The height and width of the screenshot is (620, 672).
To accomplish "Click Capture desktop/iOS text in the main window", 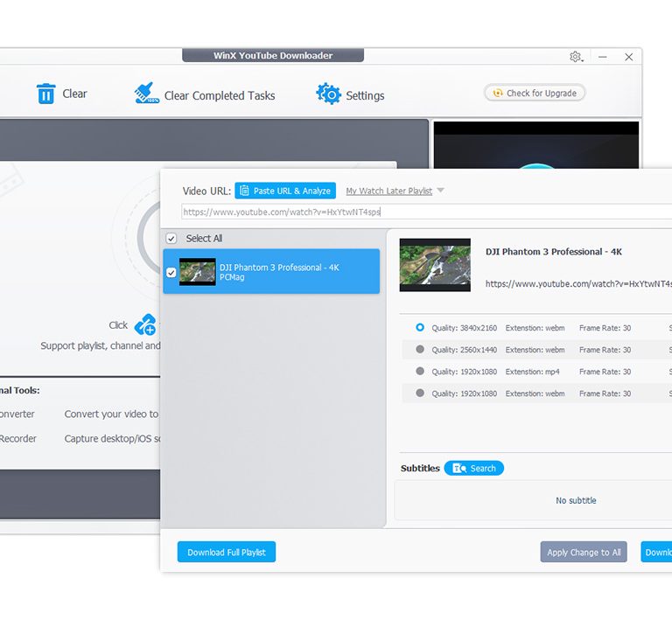I will pos(113,438).
